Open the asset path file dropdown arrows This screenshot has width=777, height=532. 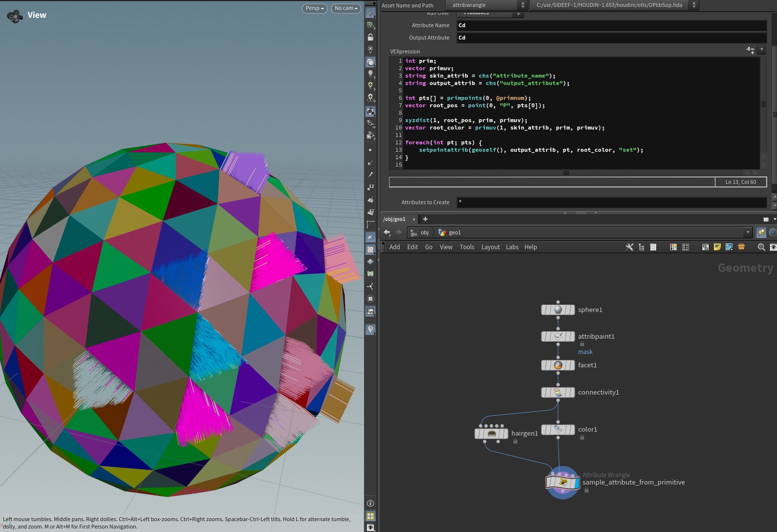694,5
